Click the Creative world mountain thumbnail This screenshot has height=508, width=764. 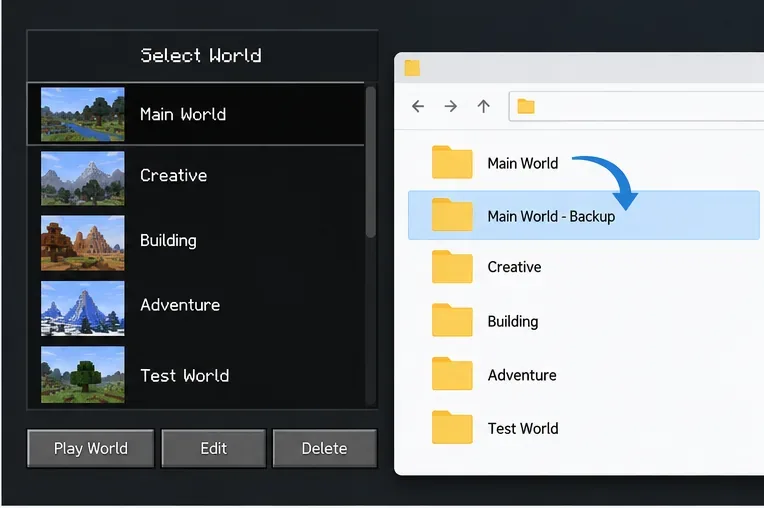pyautogui.click(x=83, y=178)
